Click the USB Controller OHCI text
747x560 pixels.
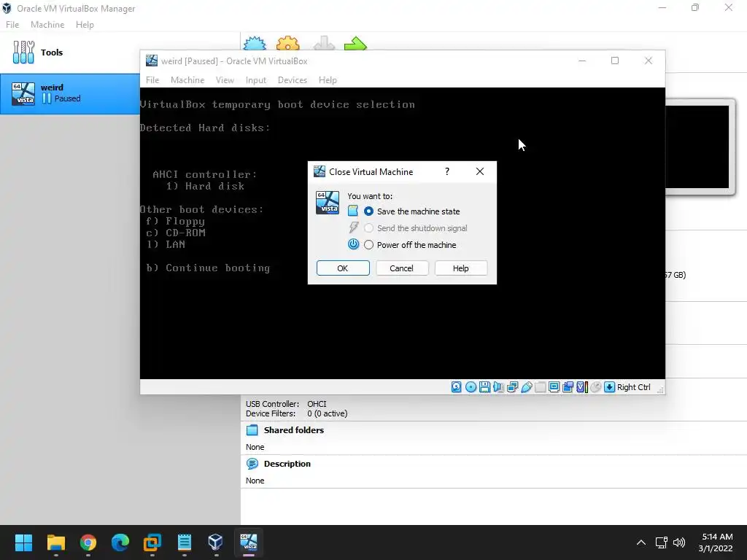tap(286, 404)
